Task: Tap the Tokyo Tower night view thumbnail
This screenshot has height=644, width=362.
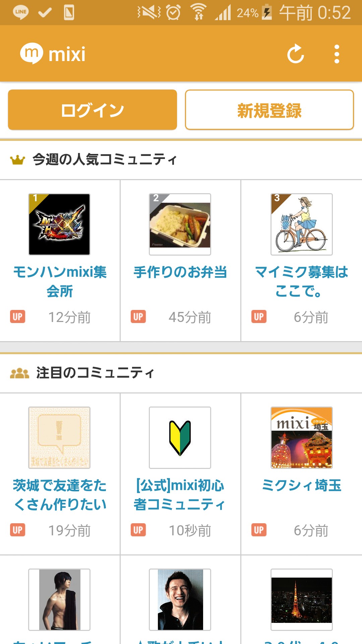Action: (302, 600)
